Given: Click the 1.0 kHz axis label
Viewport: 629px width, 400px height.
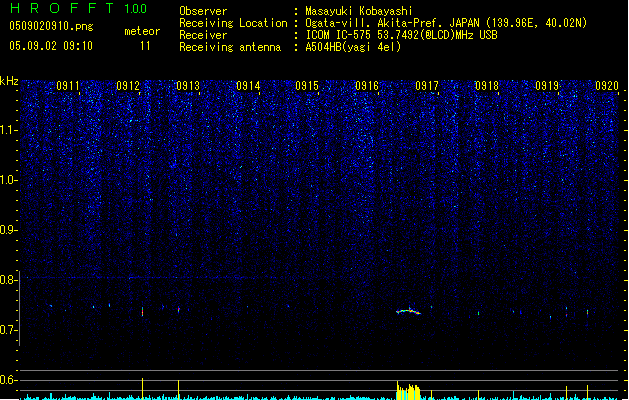Looking at the screenshot, I should point(9,180).
